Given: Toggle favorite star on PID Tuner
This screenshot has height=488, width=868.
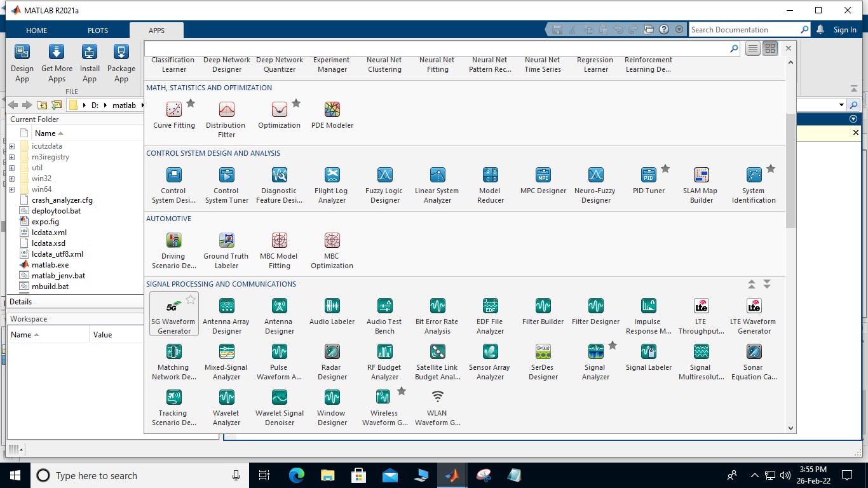Looking at the screenshot, I should pyautogui.click(x=665, y=168).
